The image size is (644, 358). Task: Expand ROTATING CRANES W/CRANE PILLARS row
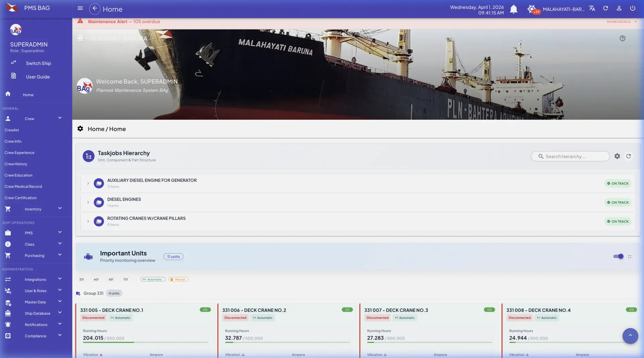coord(88,222)
